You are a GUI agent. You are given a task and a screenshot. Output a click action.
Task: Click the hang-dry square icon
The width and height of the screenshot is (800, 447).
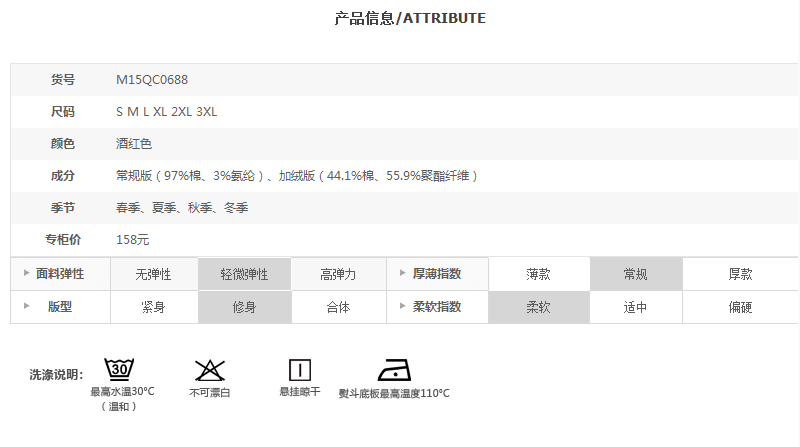[300, 369]
